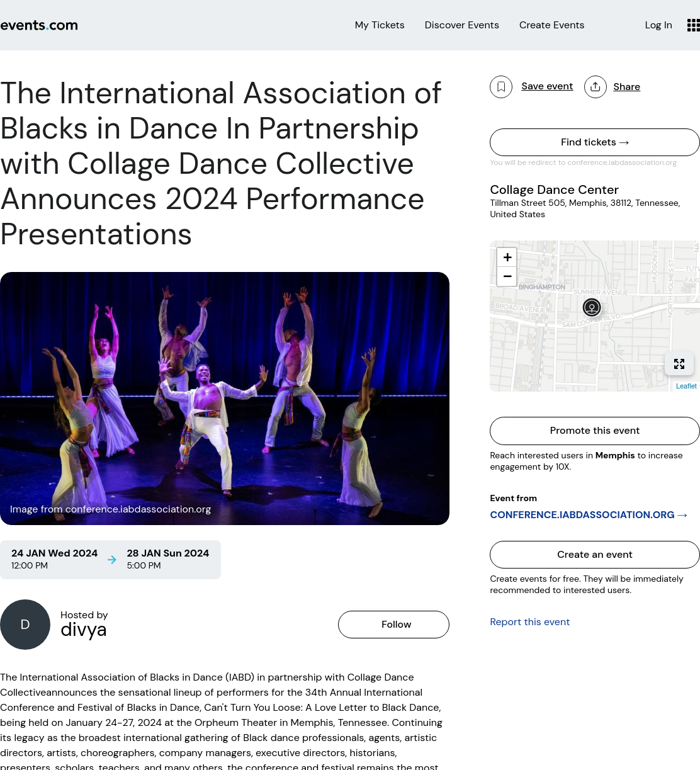Click Create an event button

coord(595,555)
